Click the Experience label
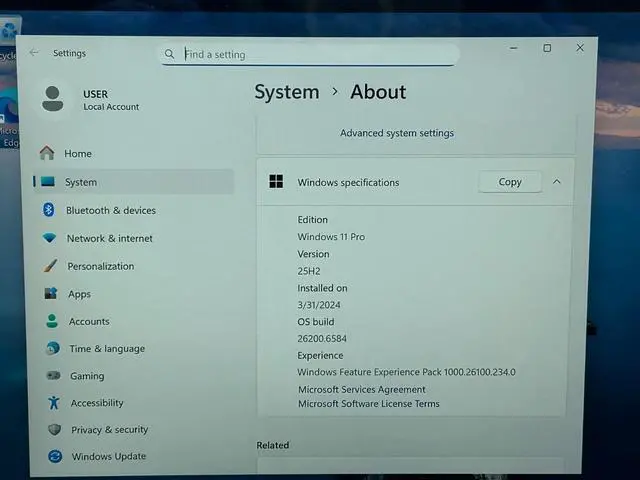The height and width of the screenshot is (480, 640). click(x=320, y=356)
